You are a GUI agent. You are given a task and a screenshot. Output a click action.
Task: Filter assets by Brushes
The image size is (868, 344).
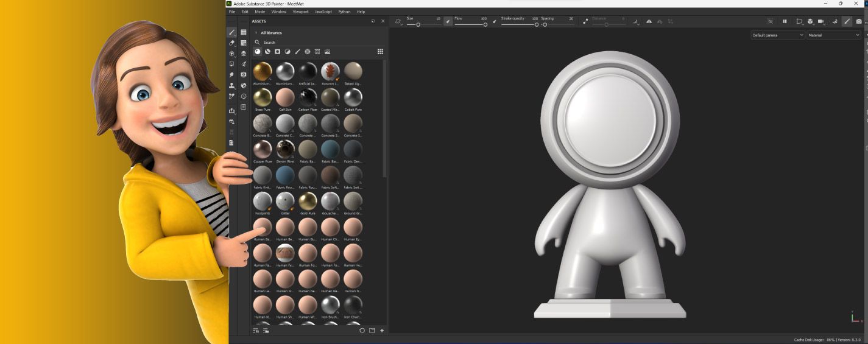[x=297, y=52]
